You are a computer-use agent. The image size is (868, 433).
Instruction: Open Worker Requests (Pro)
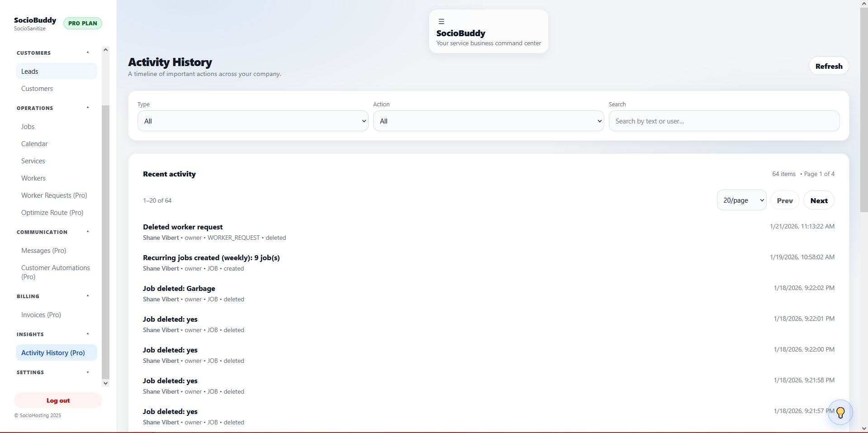point(54,195)
